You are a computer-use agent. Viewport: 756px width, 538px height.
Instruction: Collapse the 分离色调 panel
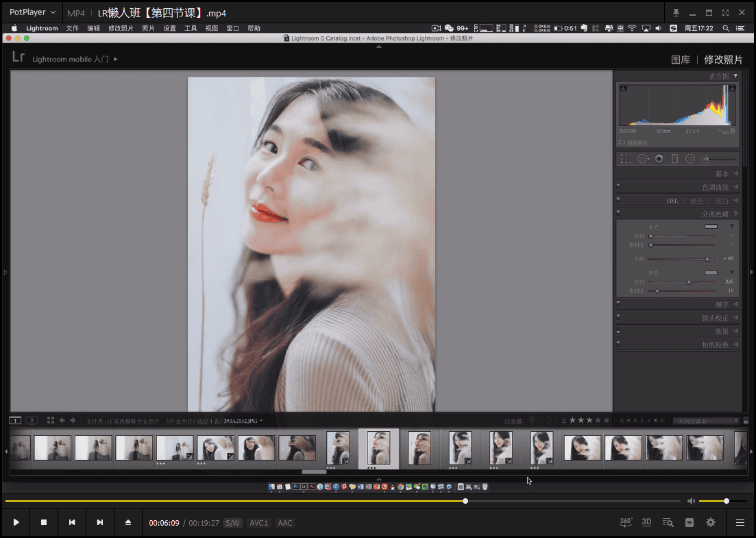[735, 214]
